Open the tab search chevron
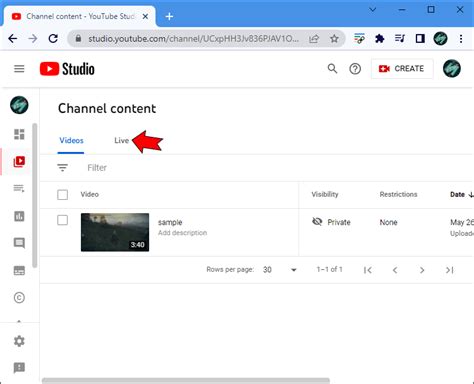The image size is (474, 384). [x=373, y=10]
